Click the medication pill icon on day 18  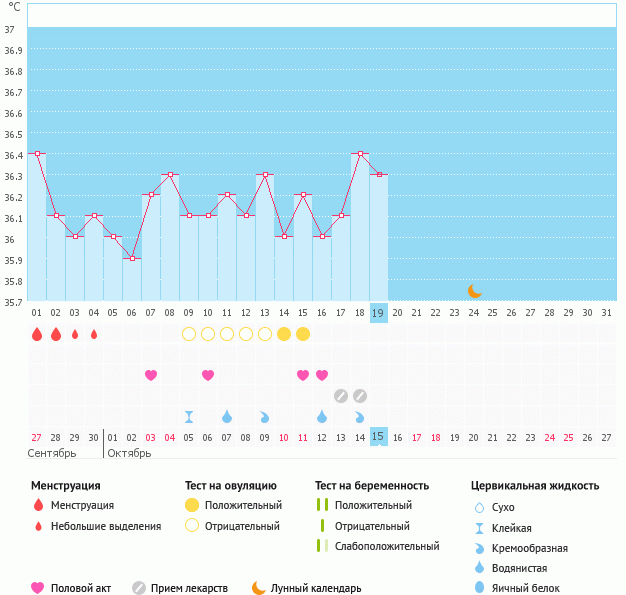[360, 396]
